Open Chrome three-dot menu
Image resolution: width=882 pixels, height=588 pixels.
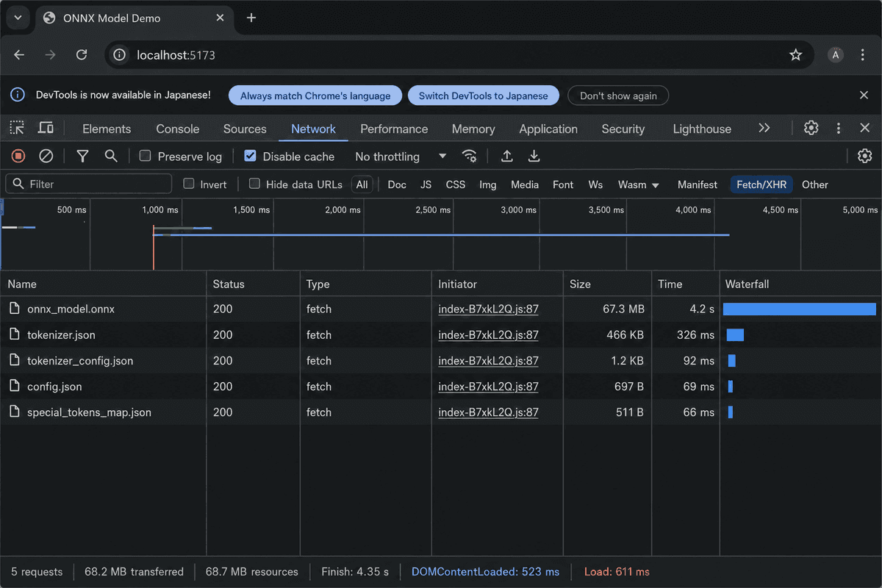click(x=863, y=55)
